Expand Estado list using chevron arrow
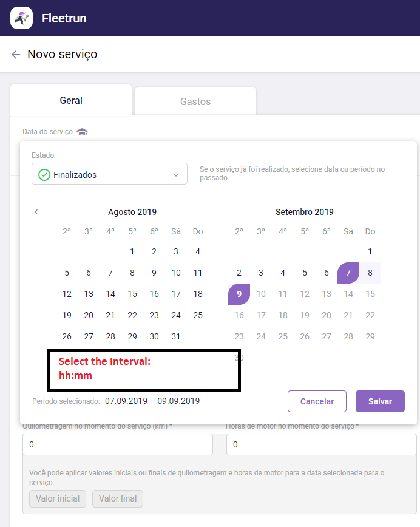The image size is (420, 527). tap(176, 175)
